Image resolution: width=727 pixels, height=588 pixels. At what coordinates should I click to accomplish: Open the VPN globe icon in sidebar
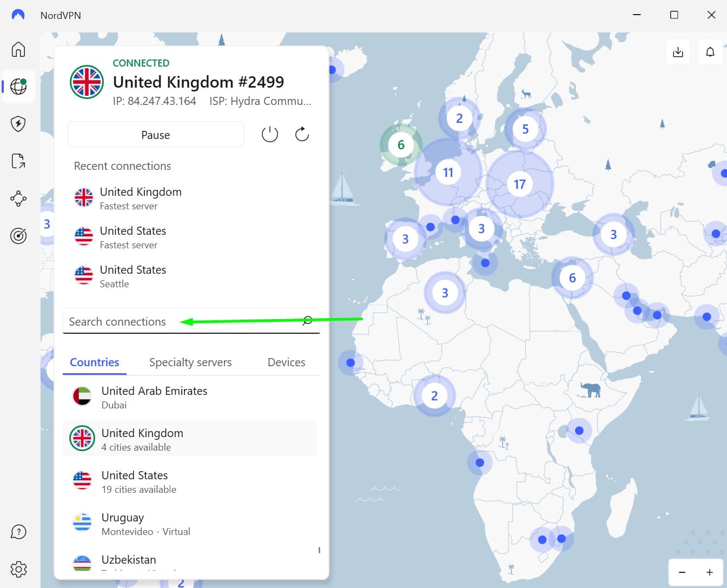pyautogui.click(x=18, y=86)
